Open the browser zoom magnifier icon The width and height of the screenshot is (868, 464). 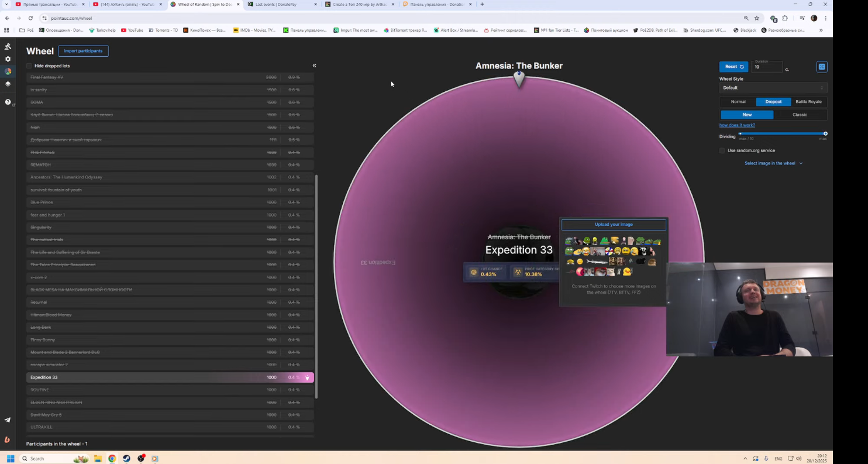click(746, 18)
